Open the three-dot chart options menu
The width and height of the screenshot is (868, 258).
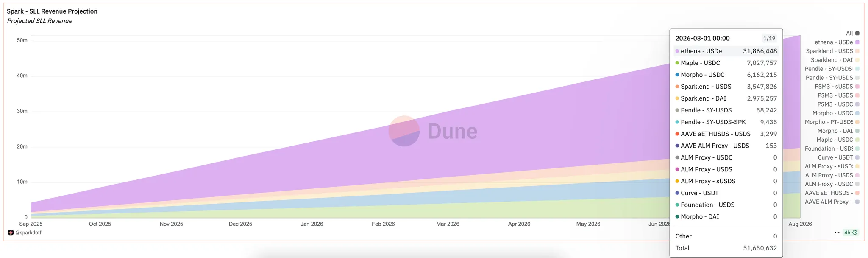(837, 233)
